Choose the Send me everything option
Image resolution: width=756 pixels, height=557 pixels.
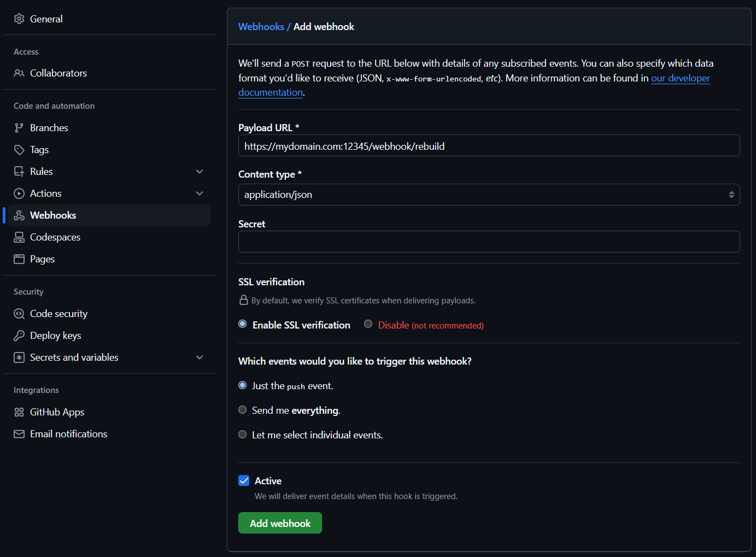(243, 410)
